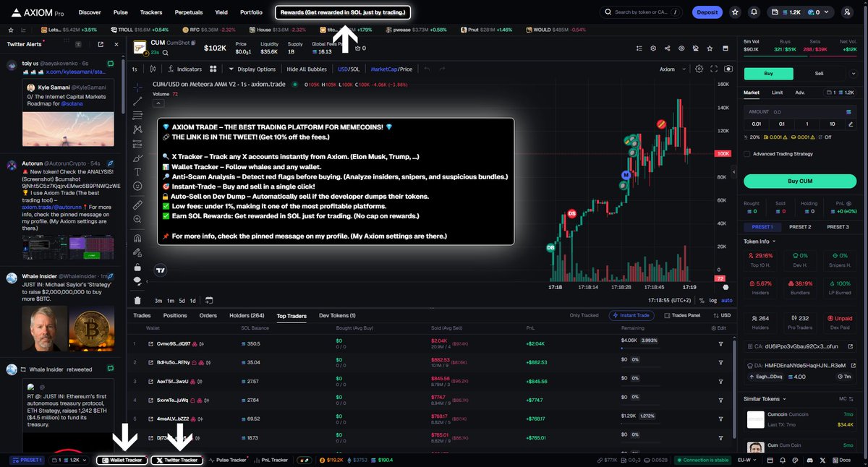Hide chart eye icon in token header
868x467 pixels.
(681, 48)
